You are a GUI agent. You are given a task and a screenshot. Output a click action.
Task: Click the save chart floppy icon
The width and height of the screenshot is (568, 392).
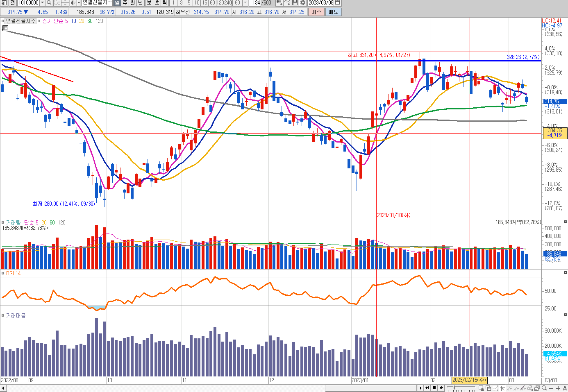295,3
